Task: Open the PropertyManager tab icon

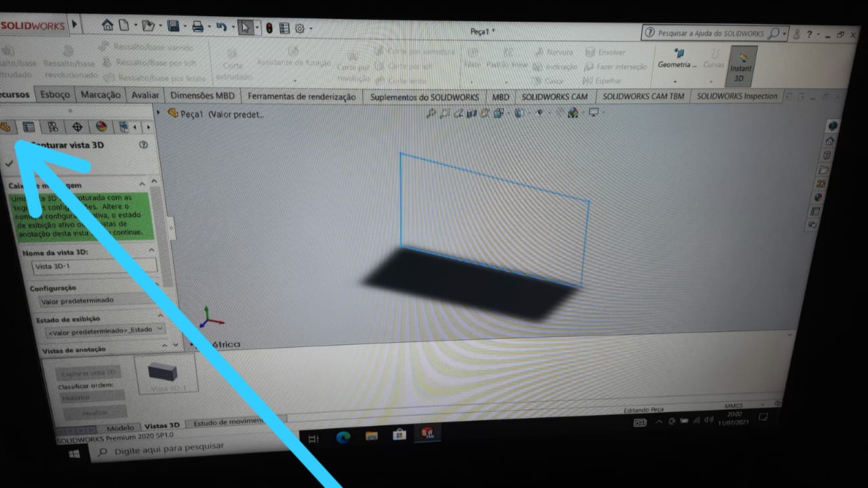Action: [x=28, y=126]
